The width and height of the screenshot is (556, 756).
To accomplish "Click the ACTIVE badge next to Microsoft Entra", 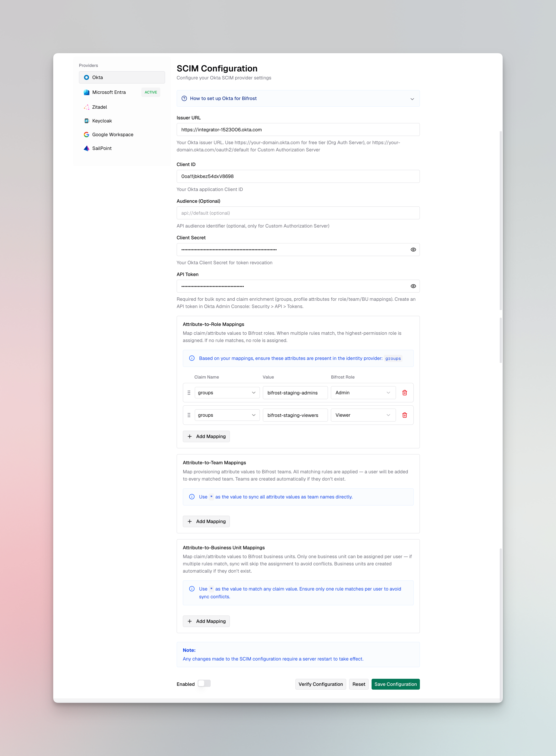I will (151, 92).
